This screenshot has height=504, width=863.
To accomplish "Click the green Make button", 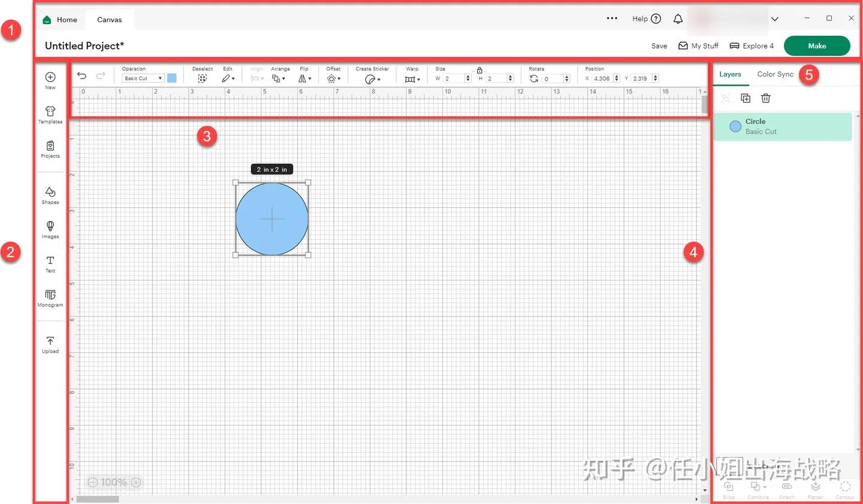I will 817,46.
